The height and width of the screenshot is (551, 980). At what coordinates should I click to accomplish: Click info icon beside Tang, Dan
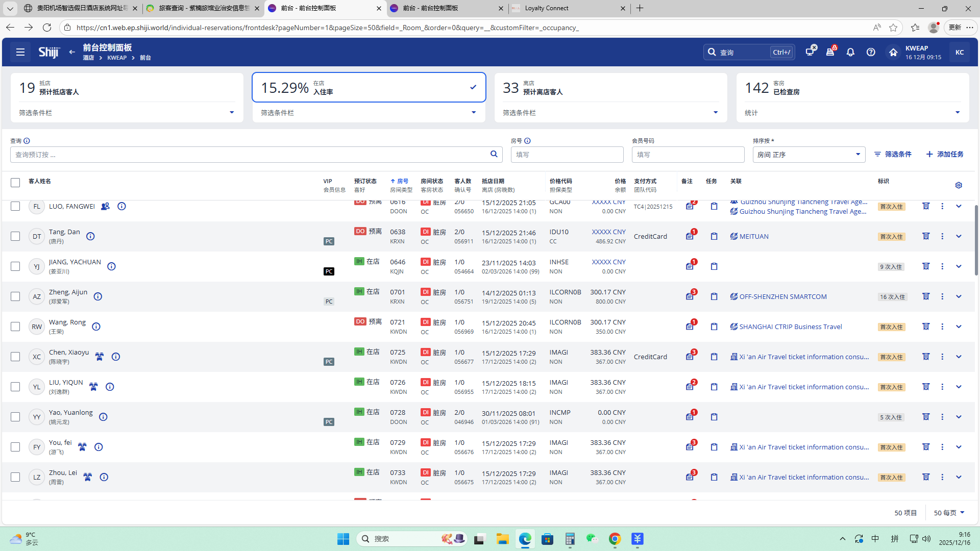point(90,236)
